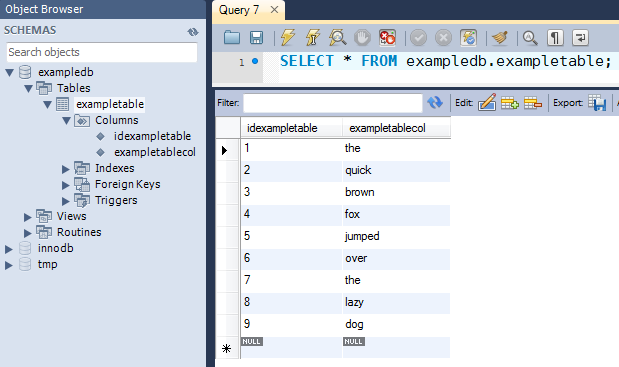Click in the result Filter field
The width and height of the screenshot is (619, 367).
[x=333, y=103]
